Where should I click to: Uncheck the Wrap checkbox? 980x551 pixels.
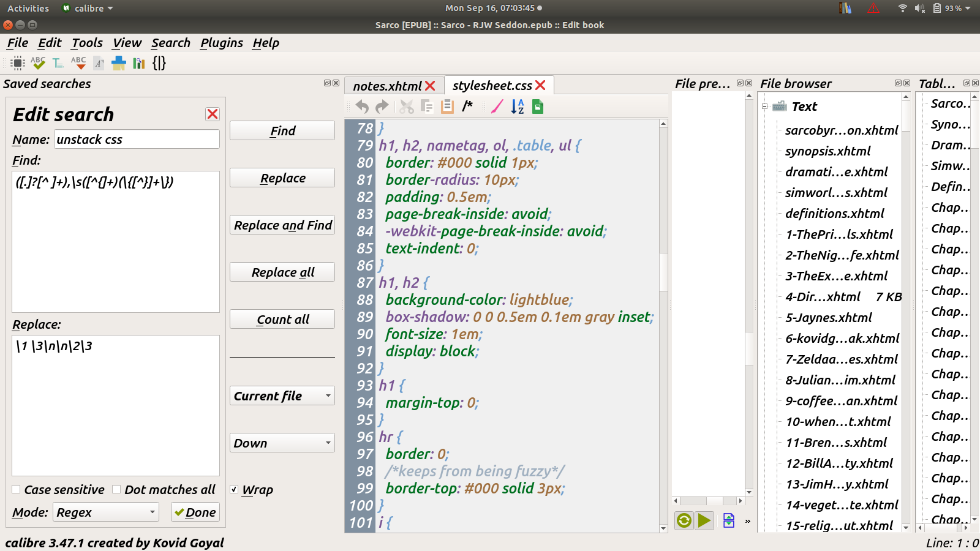(x=234, y=490)
